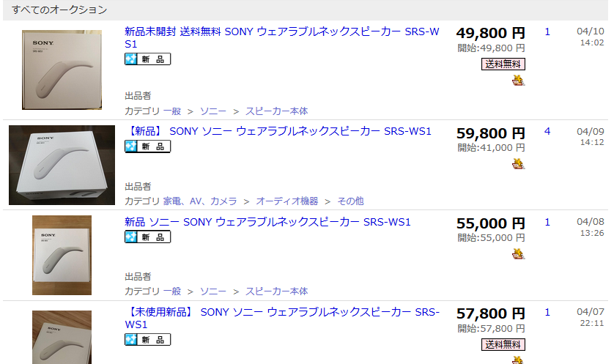This screenshot has height=364, width=614.
Task: Click the trophy icon under the 59,800 円 price
Action: 518,163
